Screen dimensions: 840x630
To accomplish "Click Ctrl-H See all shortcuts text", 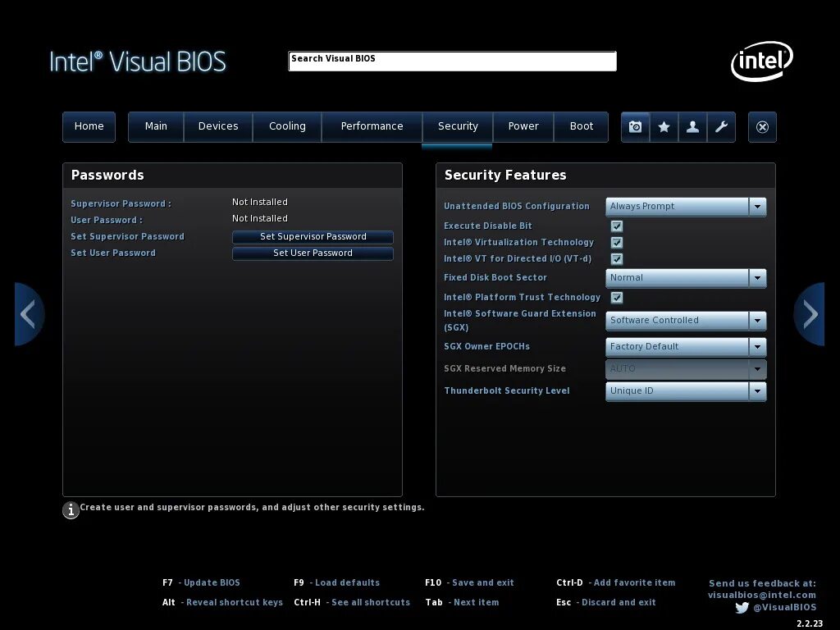I will 352,602.
